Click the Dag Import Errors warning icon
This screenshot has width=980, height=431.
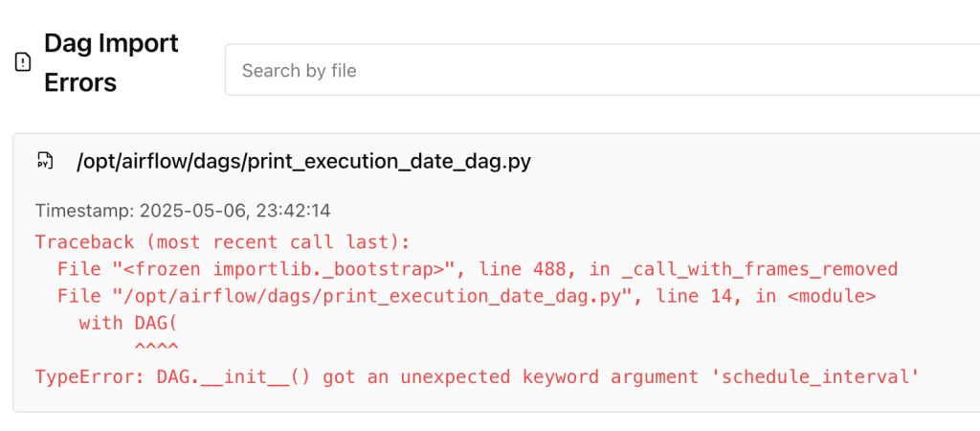point(23,63)
